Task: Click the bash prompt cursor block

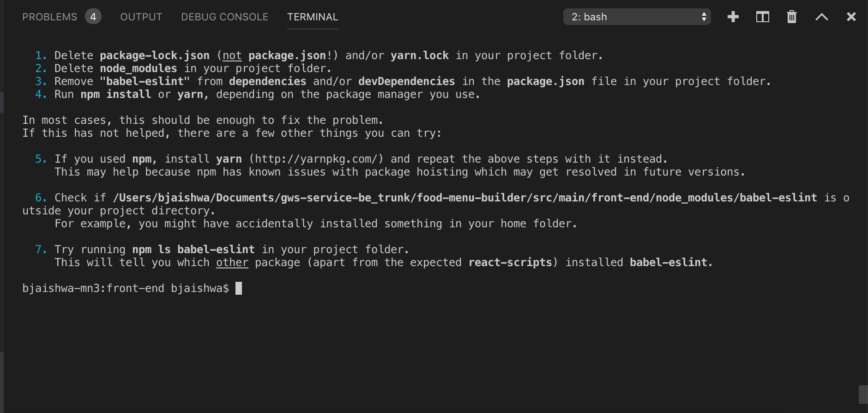Action: pos(240,288)
